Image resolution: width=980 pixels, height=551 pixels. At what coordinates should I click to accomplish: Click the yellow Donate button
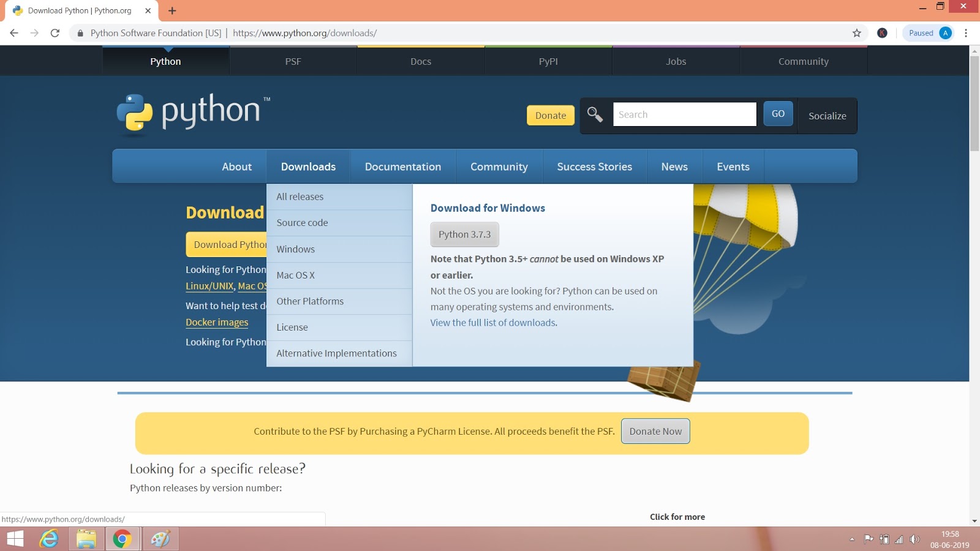[551, 115]
